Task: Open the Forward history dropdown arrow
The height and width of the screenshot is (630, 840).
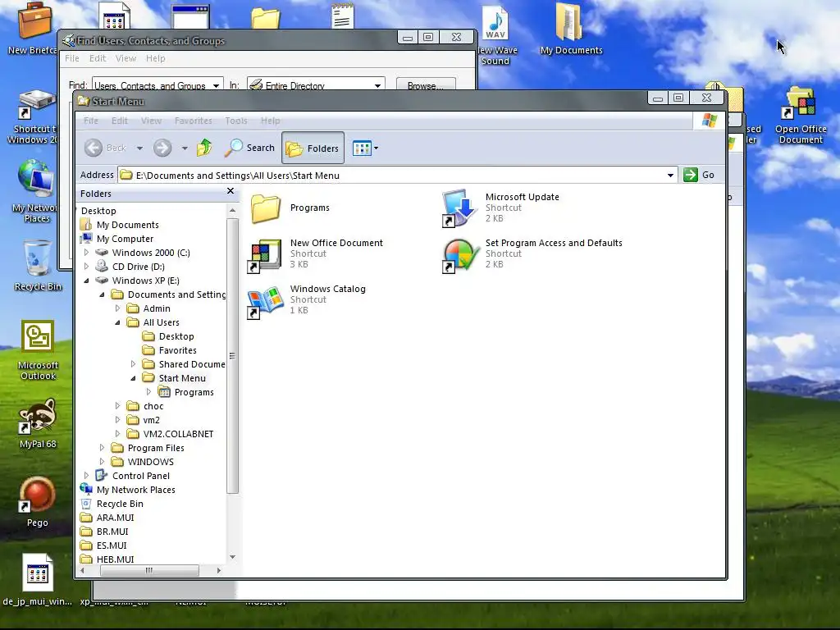Action: click(x=185, y=148)
